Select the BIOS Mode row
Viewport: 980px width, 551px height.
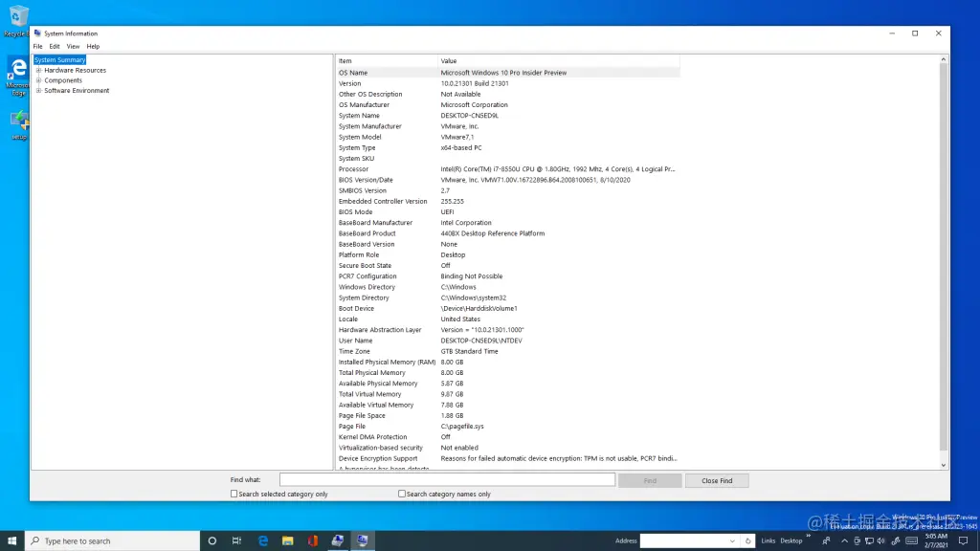(507, 211)
